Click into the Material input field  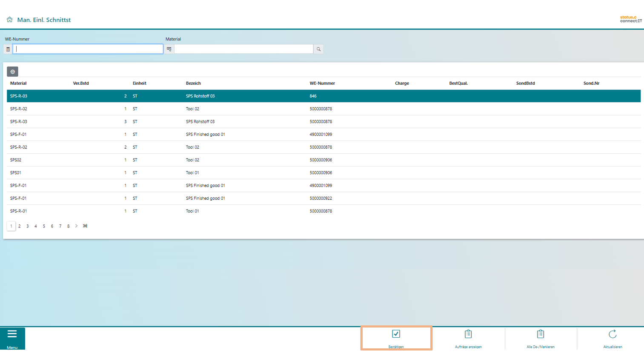click(x=243, y=49)
